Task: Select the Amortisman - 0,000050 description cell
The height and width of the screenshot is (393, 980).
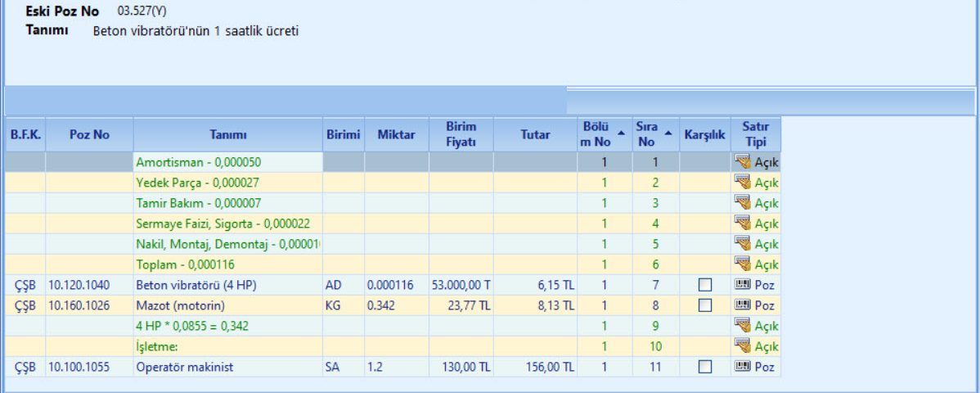Action: click(228, 162)
